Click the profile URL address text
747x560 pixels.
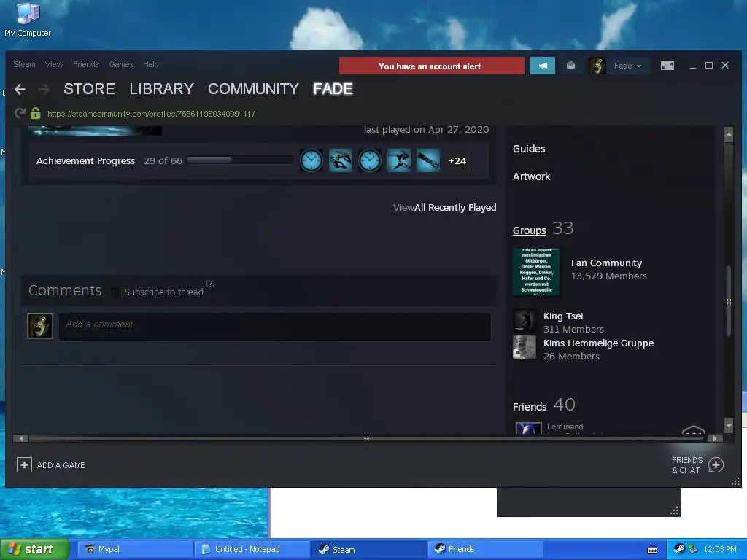151,114
